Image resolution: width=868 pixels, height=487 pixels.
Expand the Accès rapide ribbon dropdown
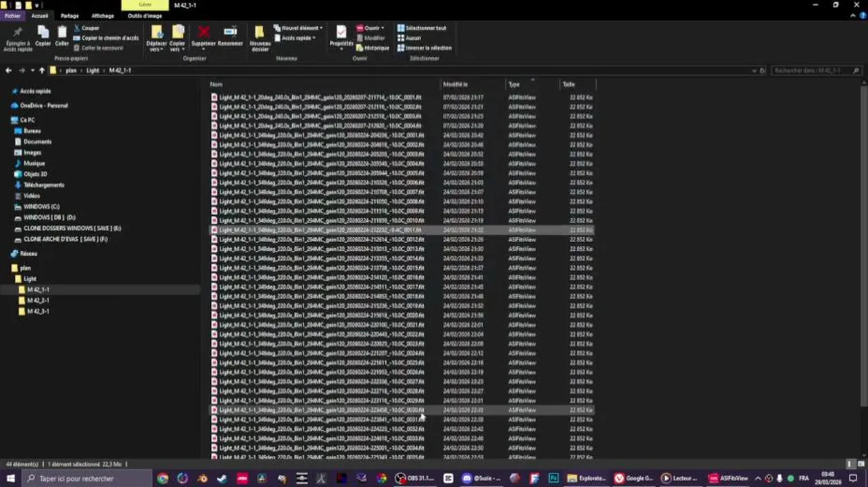click(295, 38)
